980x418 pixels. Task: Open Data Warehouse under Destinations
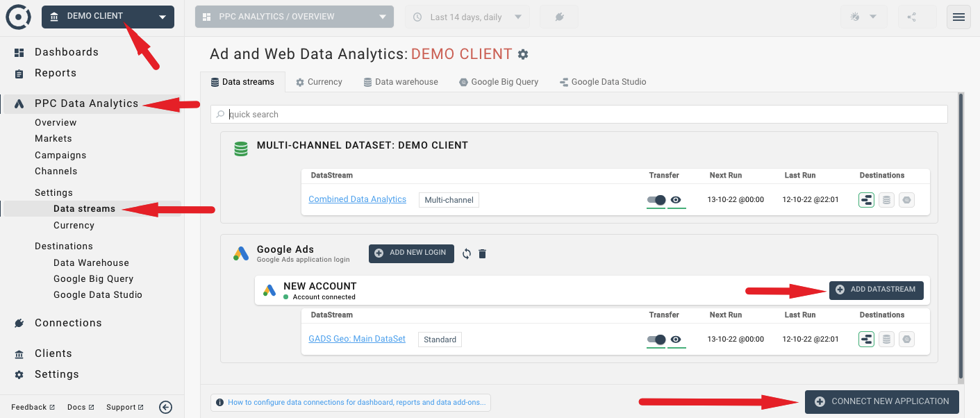[91, 262]
